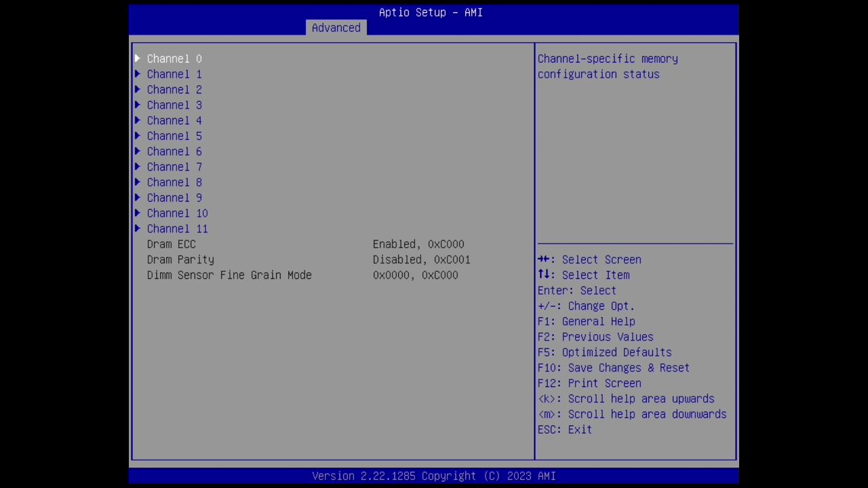Screen dimensions: 868x488
Task: Click the 'ESC: Exit' hint
Action: click(565, 430)
